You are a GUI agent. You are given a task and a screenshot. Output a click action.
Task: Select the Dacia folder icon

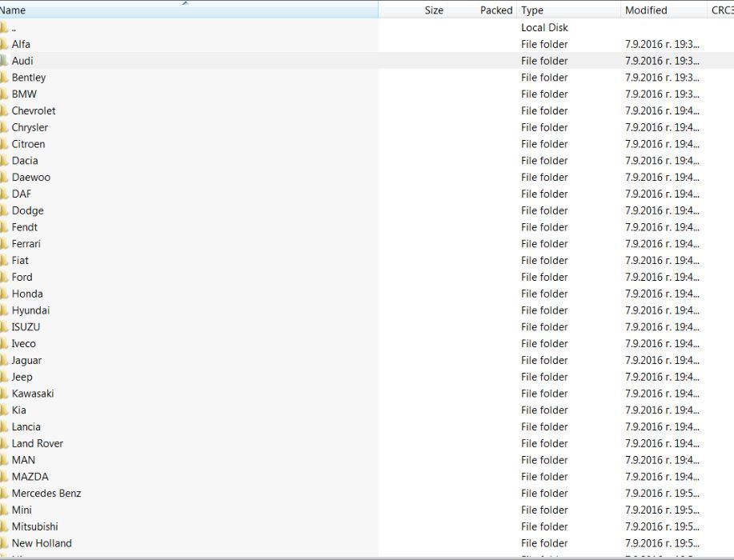click(x=4, y=161)
